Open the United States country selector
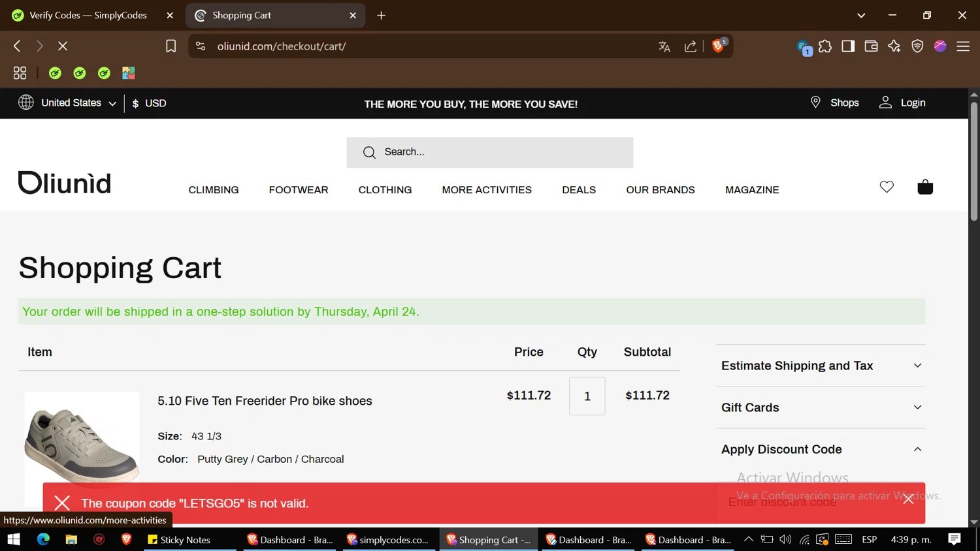 [68, 103]
